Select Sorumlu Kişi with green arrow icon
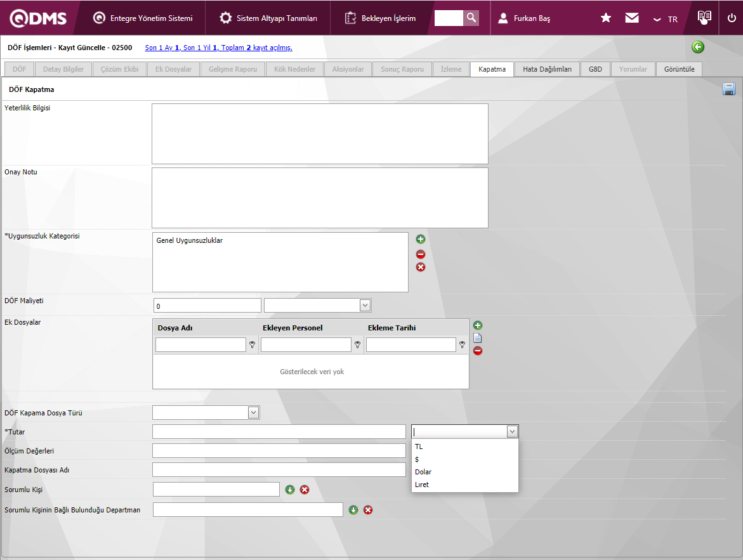This screenshot has width=743, height=560. coord(290,490)
